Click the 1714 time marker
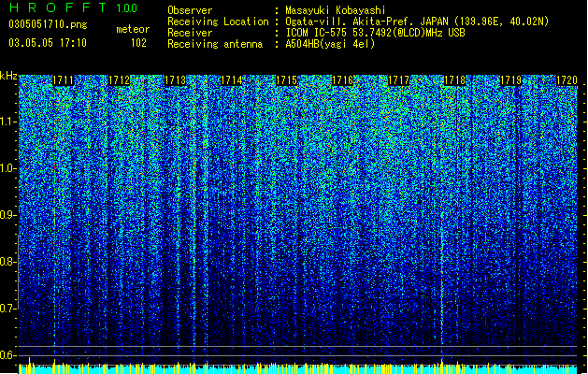 click(232, 80)
